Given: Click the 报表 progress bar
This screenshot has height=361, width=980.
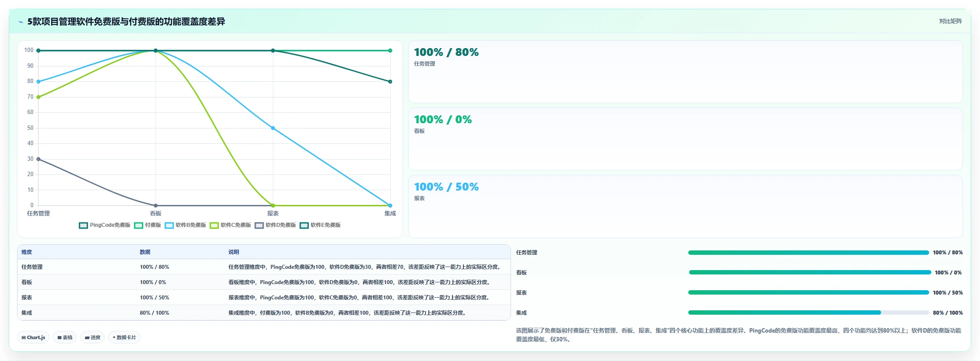Looking at the screenshot, I should (x=808, y=292).
